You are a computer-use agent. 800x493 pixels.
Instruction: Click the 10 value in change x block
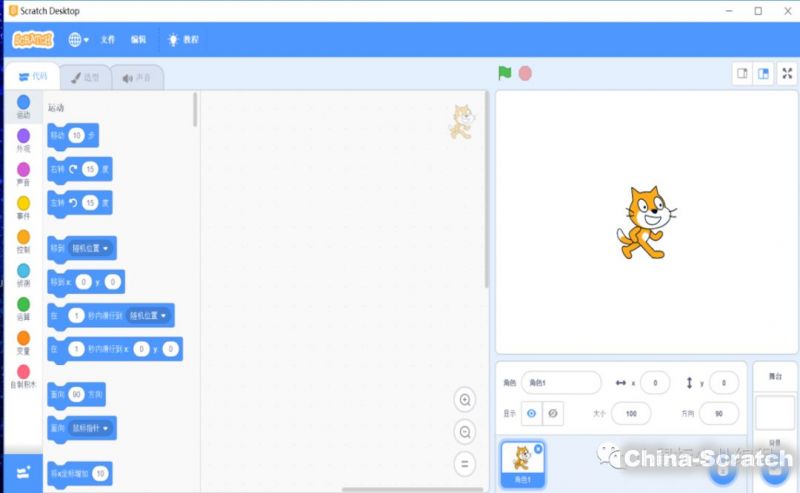(101, 474)
